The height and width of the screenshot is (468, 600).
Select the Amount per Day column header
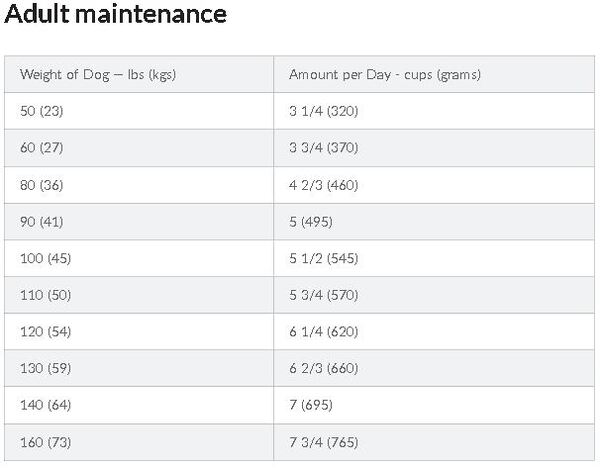point(434,74)
